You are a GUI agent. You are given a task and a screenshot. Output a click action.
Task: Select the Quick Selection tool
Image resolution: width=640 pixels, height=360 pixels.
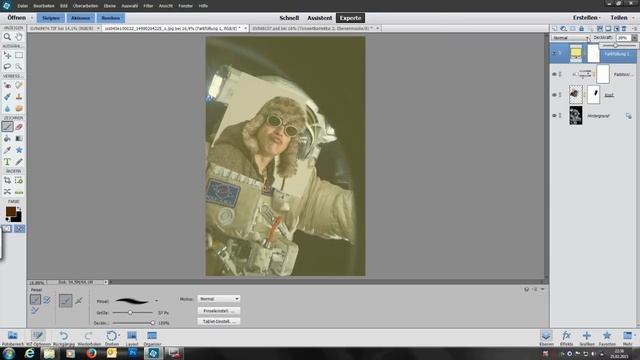19,66
